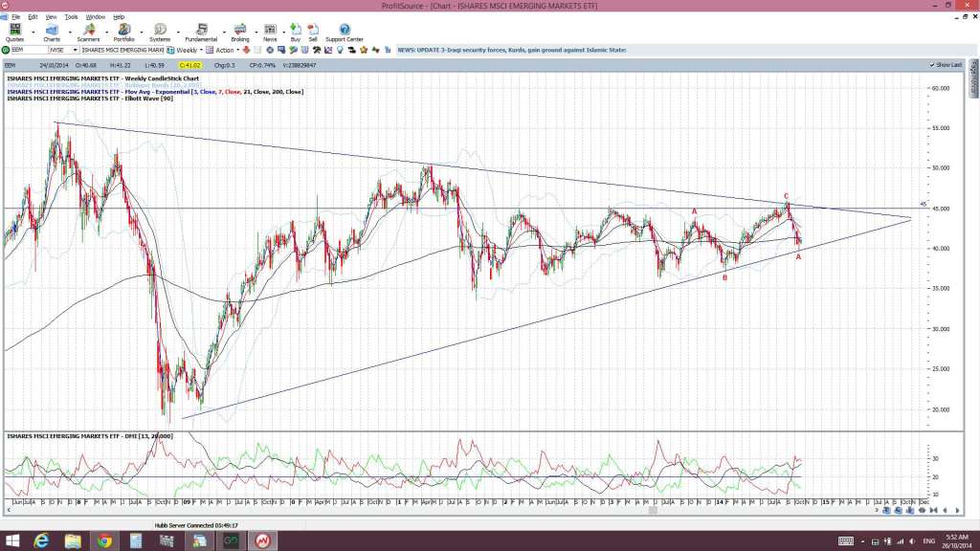980x551 pixels.
Task: Open the Edit menu
Action: [33, 17]
